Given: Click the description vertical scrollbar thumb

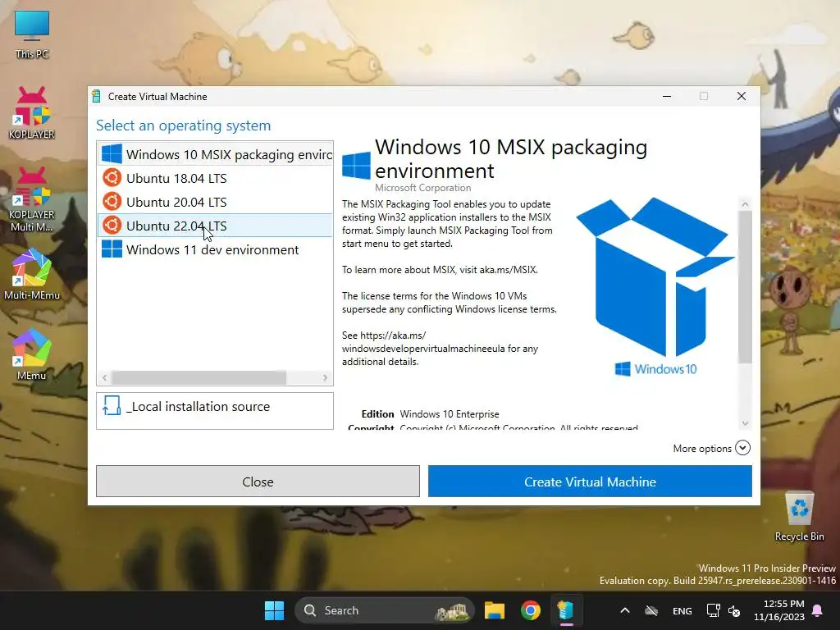Looking at the screenshot, I should [x=745, y=286].
